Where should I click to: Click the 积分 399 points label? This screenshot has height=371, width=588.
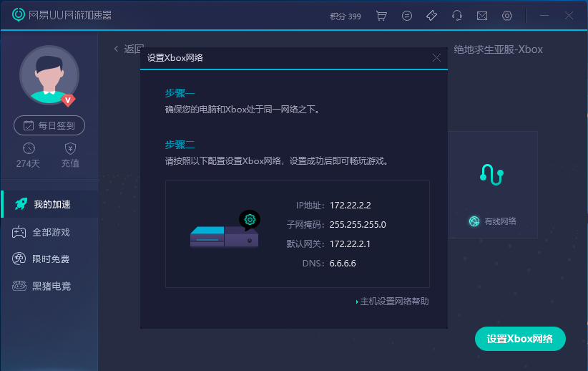coord(346,16)
